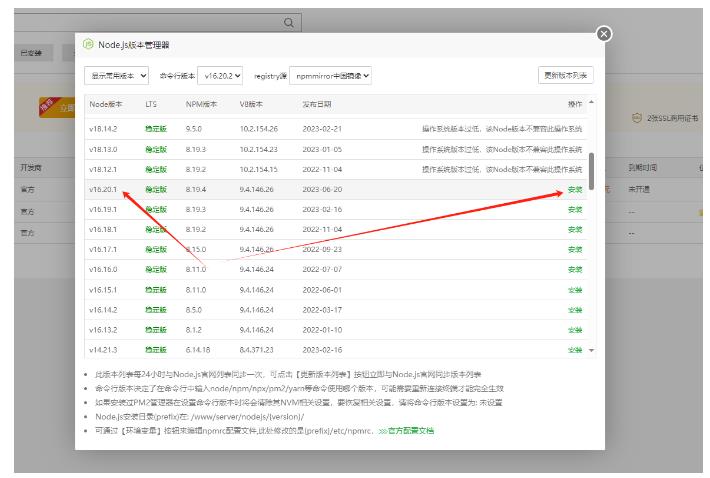Click the incompatibility notice in v18.12.1 row
710x478 pixels.
tap(502, 169)
